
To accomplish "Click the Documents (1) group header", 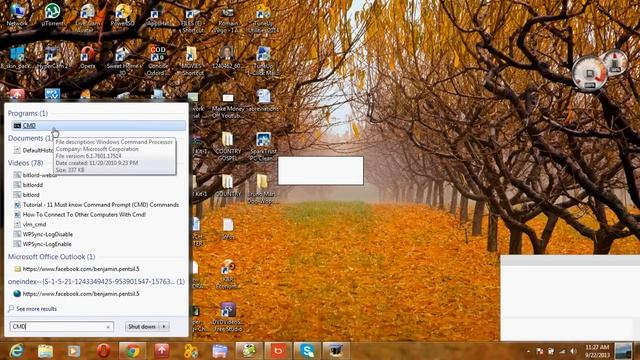I will point(29,138).
